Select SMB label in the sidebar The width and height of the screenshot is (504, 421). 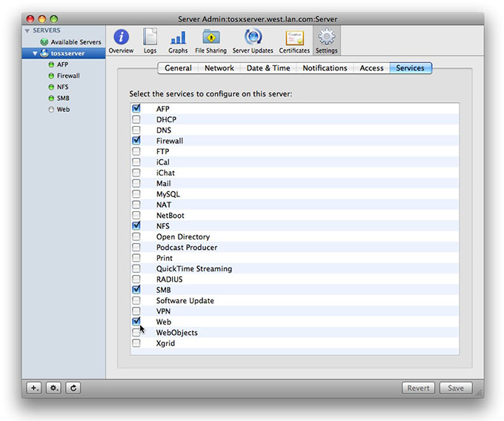63,98
